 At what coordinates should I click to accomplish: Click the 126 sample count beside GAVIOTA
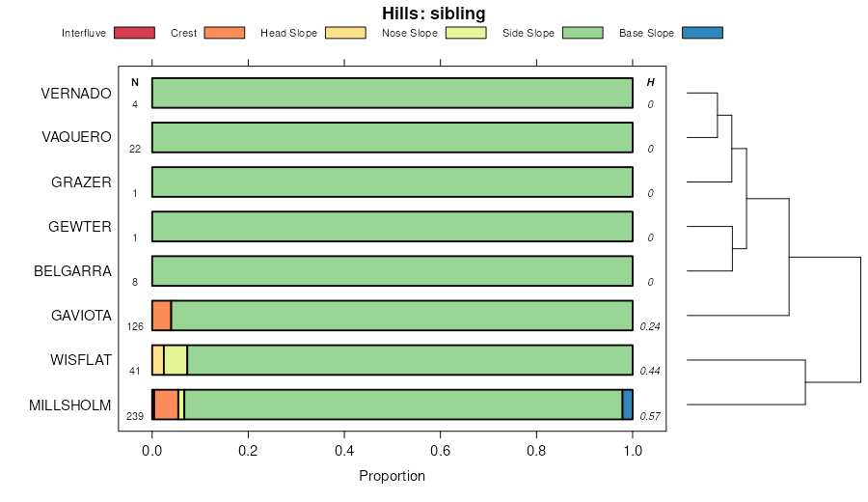(x=135, y=326)
